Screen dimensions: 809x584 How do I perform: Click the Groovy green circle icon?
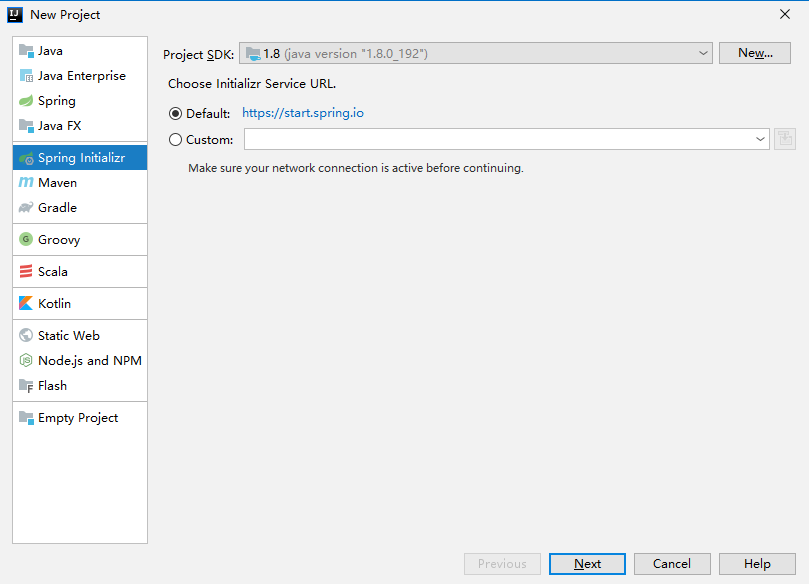click(x=26, y=239)
